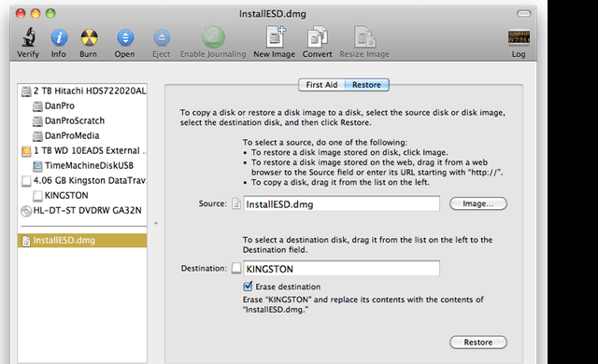Close the InstallESD.dmg window
The image size is (598, 364).
coord(21,14)
